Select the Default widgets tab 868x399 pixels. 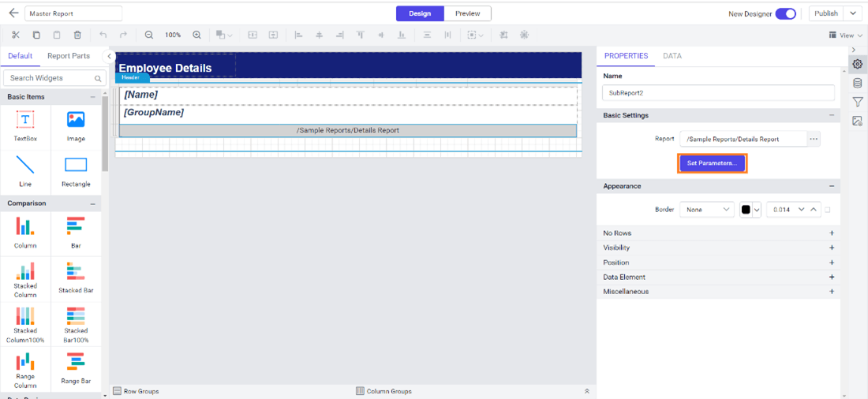[20, 56]
